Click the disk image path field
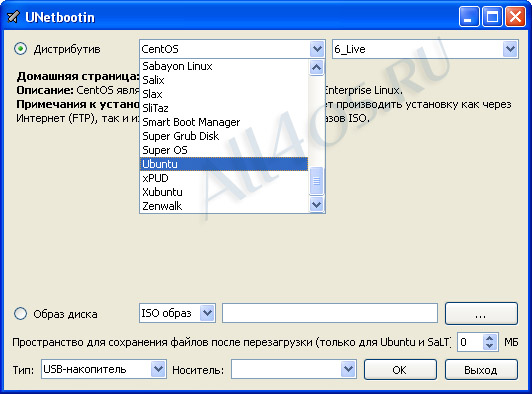Screen dimensions: 532x394 click(x=330, y=313)
